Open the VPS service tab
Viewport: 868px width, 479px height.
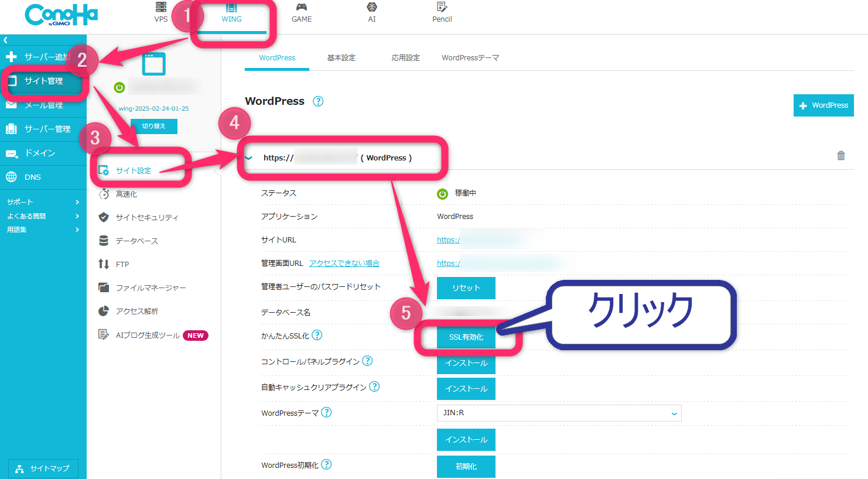pyautogui.click(x=161, y=13)
